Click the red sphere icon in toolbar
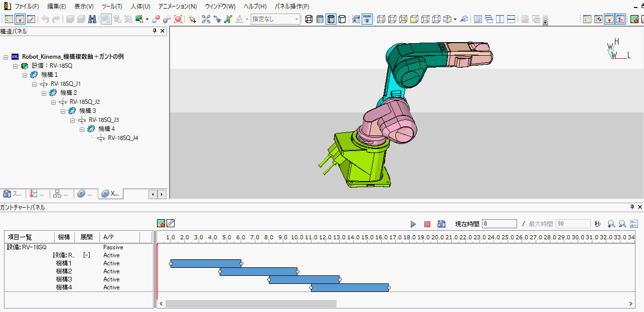The width and height of the screenshot is (644, 312). [x=178, y=19]
